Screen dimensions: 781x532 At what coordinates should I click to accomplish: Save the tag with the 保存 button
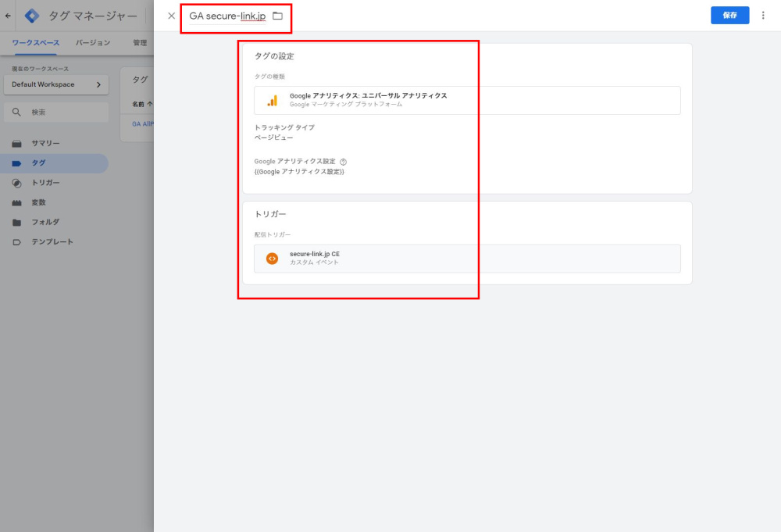pos(729,16)
